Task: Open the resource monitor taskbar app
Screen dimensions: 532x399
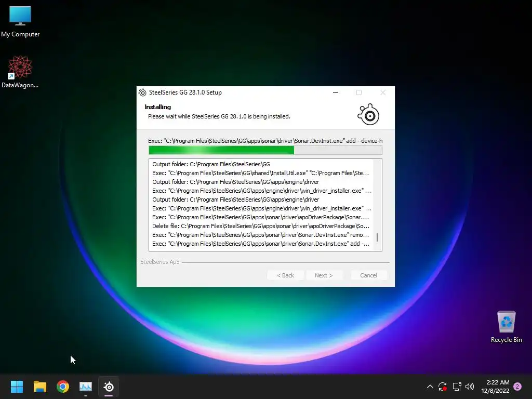Action: pyautogui.click(x=86, y=387)
